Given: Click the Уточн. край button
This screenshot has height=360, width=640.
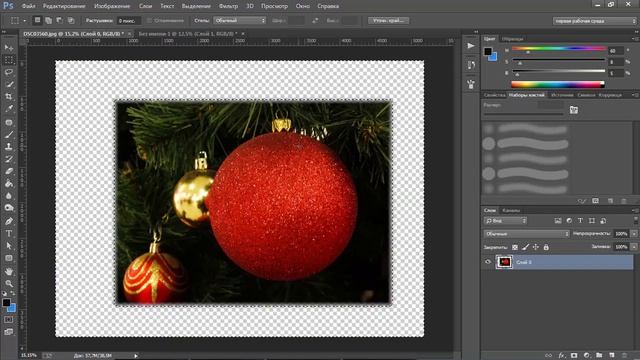Looking at the screenshot, I should 388,20.
